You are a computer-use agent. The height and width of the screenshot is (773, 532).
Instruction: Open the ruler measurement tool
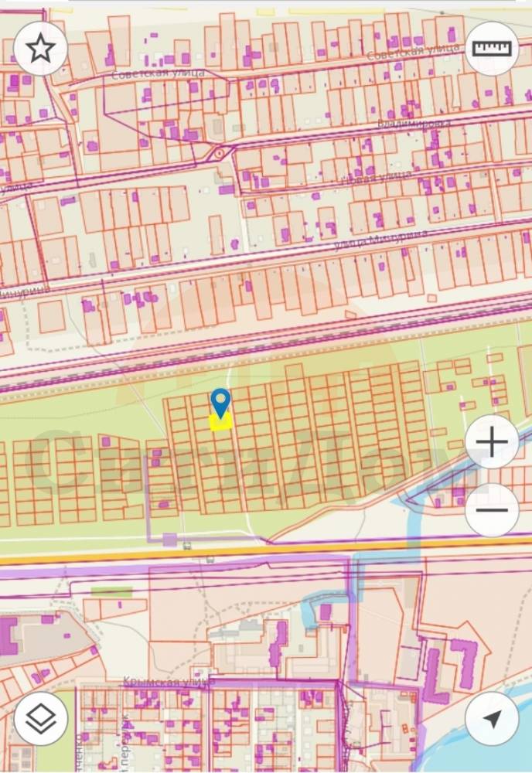[492, 48]
